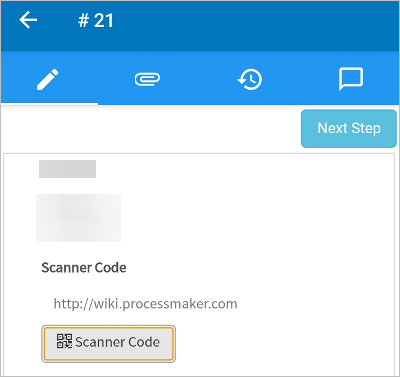400x377 pixels.
Task: Click the form panel's top border area
Action: pyautogui.click(x=199, y=154)
